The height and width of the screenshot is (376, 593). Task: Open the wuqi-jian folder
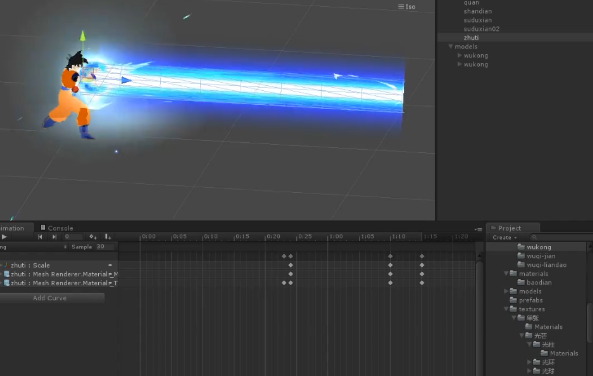click(x=536, y=256)
